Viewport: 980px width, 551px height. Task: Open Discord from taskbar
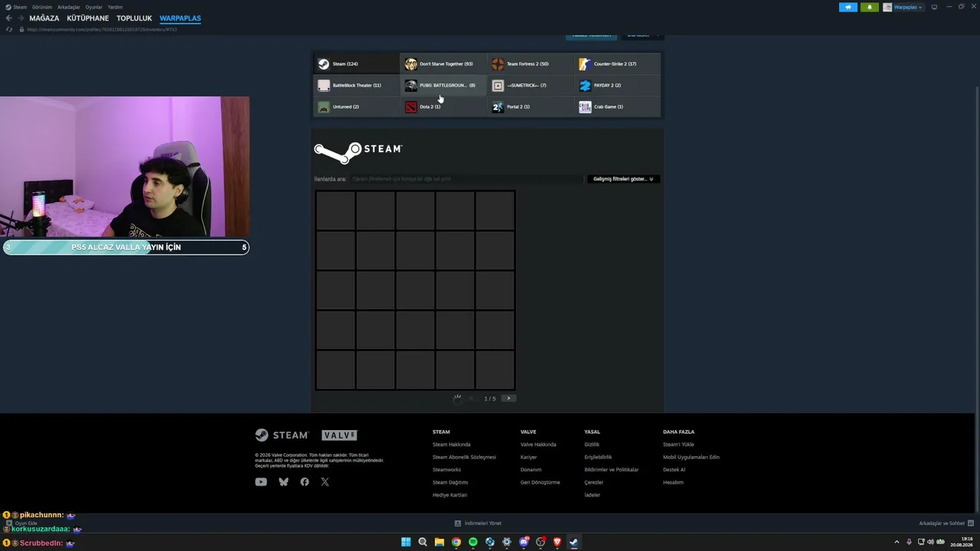coord(524,543)
